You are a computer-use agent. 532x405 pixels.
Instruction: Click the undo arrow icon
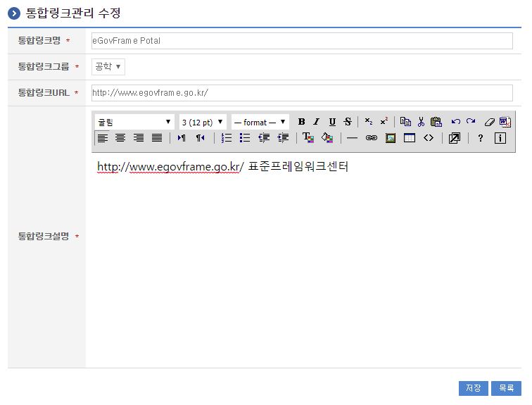point(455,122)
